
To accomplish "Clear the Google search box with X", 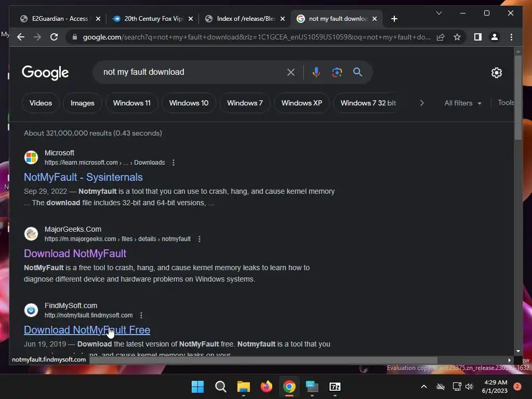I will [x=291, y=72].
